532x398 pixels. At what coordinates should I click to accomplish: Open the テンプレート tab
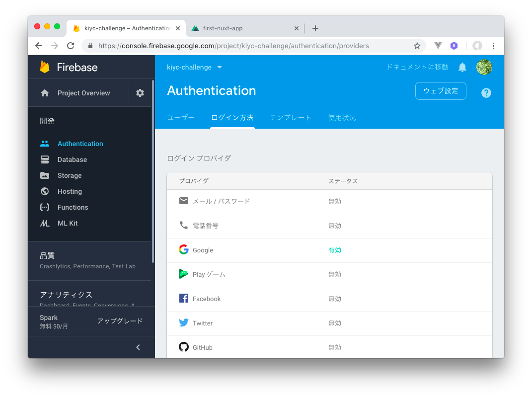291,118
